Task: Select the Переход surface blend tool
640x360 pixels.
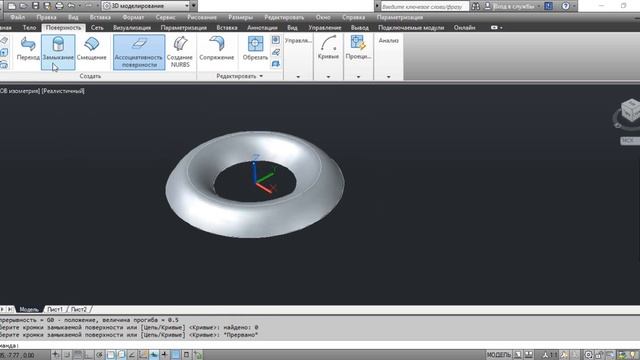Action: [x=28, y=49]
